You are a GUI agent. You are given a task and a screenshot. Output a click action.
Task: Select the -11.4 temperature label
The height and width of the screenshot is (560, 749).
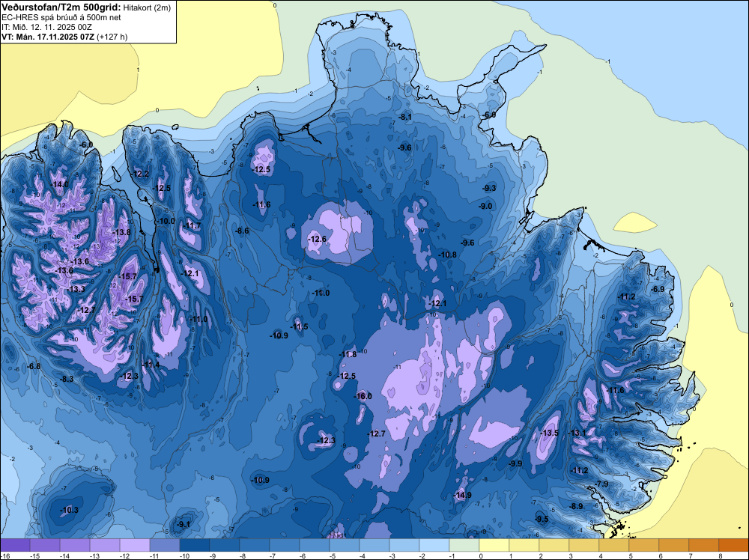coord(151,365)
